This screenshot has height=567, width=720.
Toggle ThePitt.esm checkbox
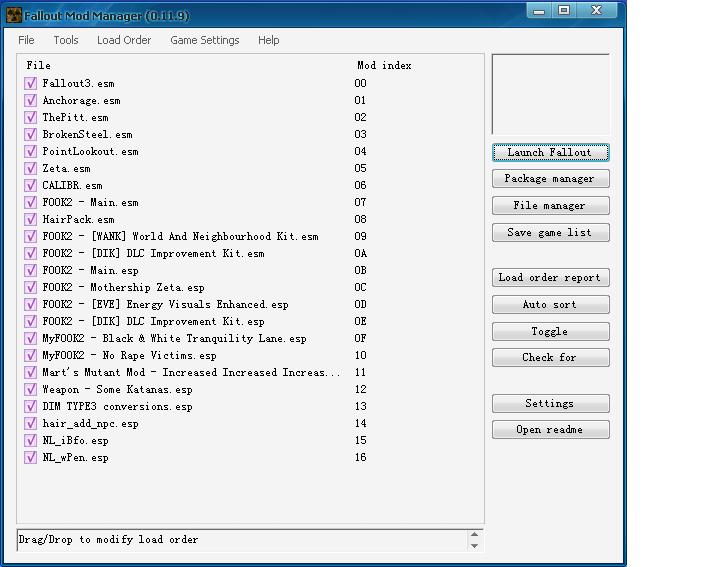(x=30, y=118)
